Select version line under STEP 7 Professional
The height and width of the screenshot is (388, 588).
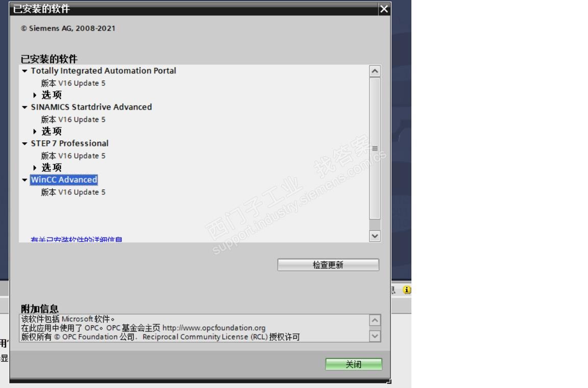(x=73, y=156)
